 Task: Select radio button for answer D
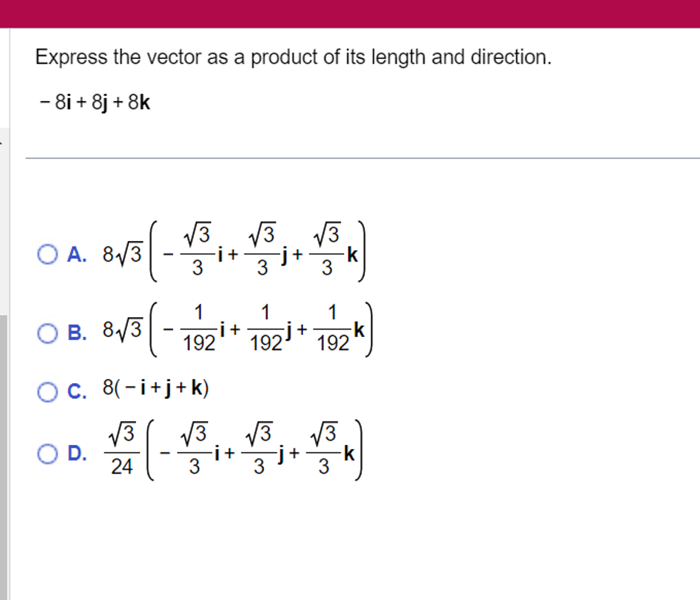coord(46,453)
